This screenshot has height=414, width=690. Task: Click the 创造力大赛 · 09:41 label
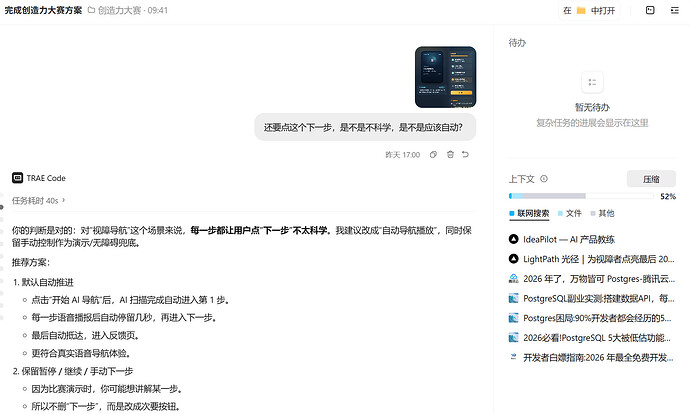[132, 10]
